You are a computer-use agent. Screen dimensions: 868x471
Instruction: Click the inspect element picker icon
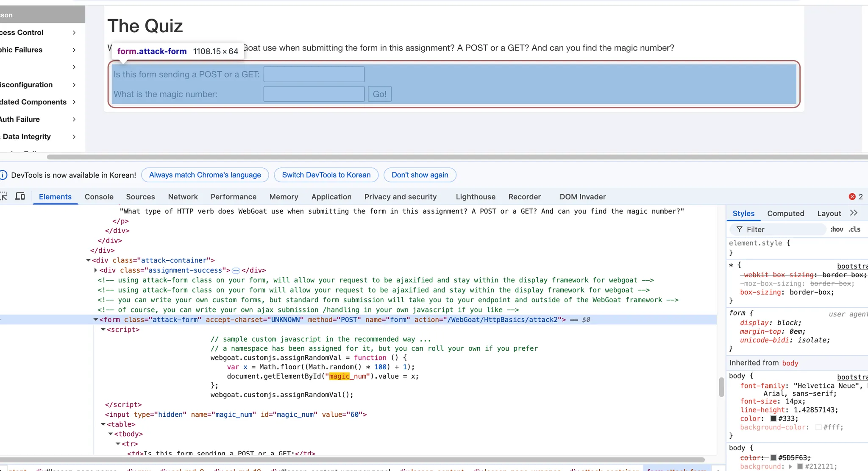pyautogui.click(x=3, y=196)
